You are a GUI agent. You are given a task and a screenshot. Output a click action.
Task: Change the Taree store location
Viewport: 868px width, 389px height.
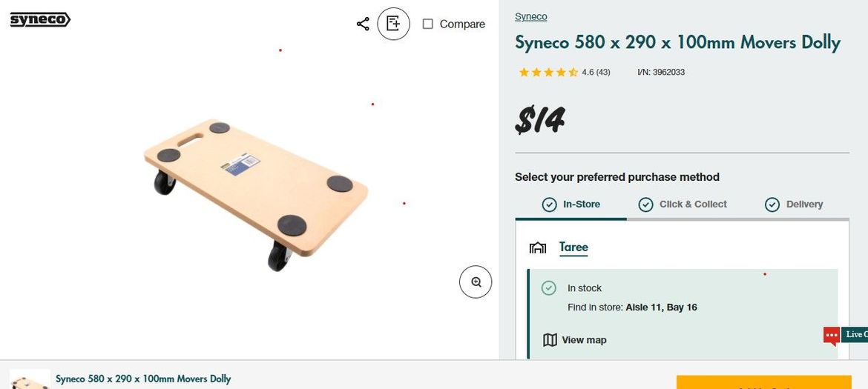[573, 247]
